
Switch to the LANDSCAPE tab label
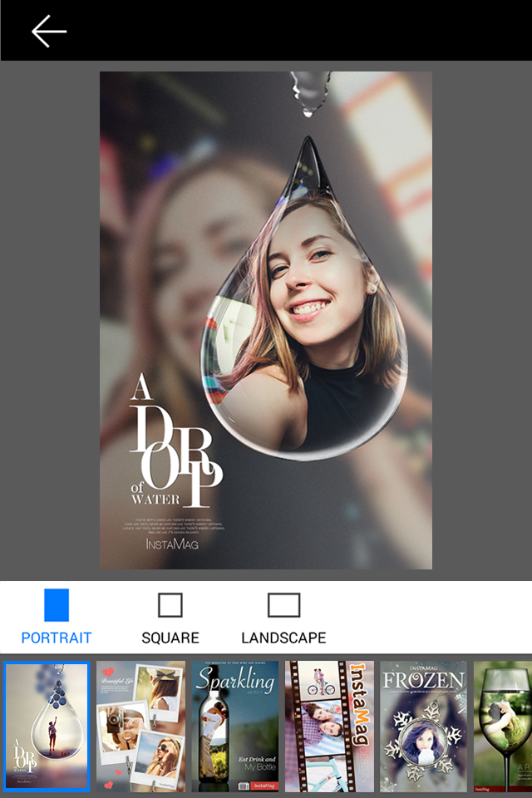pyautogui.click(x=283, y=638)
